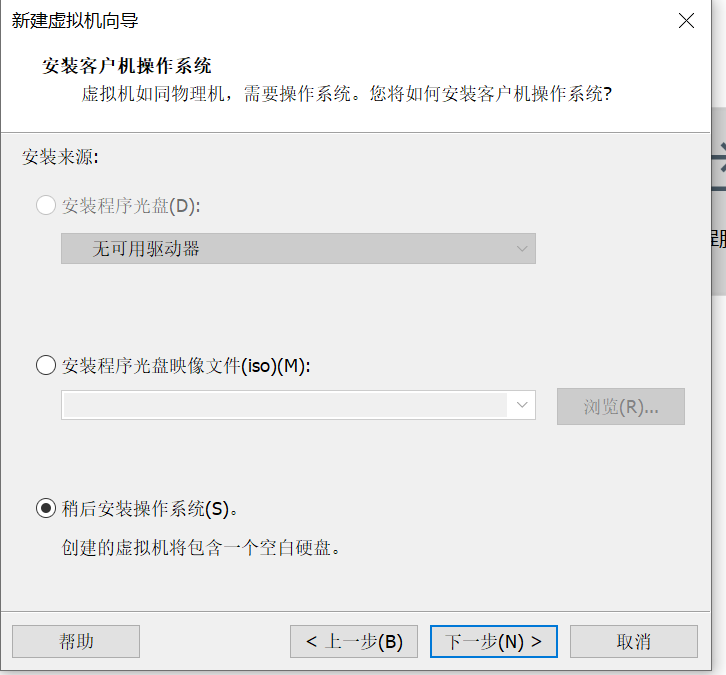Go back with the 上一步(B) button

tap(354, 642)
